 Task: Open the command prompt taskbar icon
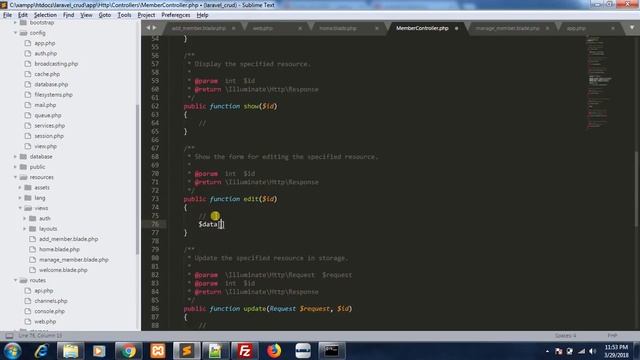(332, 351)
